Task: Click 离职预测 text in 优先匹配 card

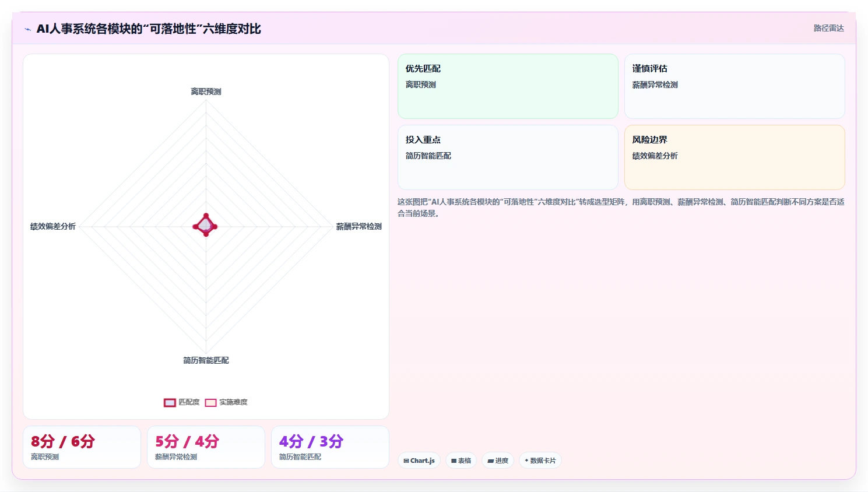Action: [x=420, y=85]
